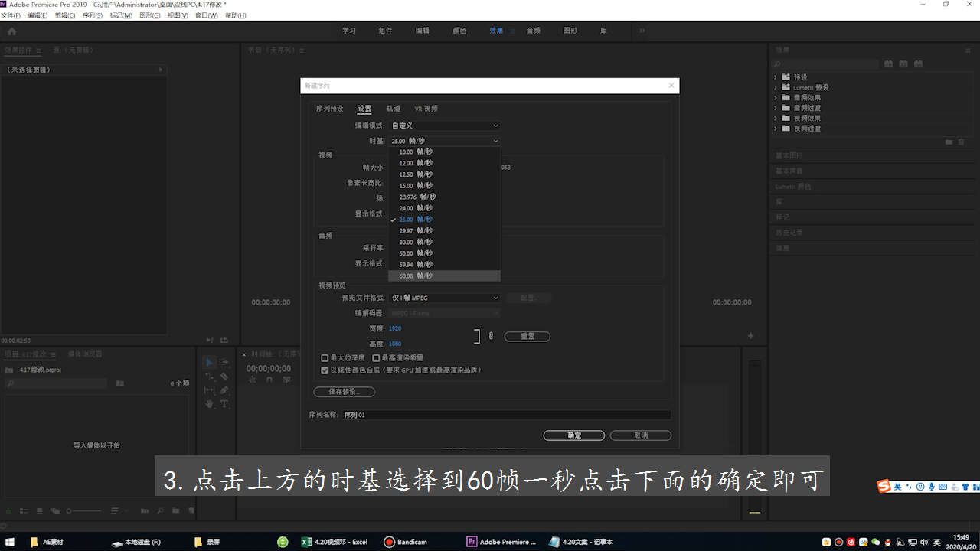This screenshot has width=980, height=551.
Task: Click the plus button in Program monitor
Action: [750, 336]
